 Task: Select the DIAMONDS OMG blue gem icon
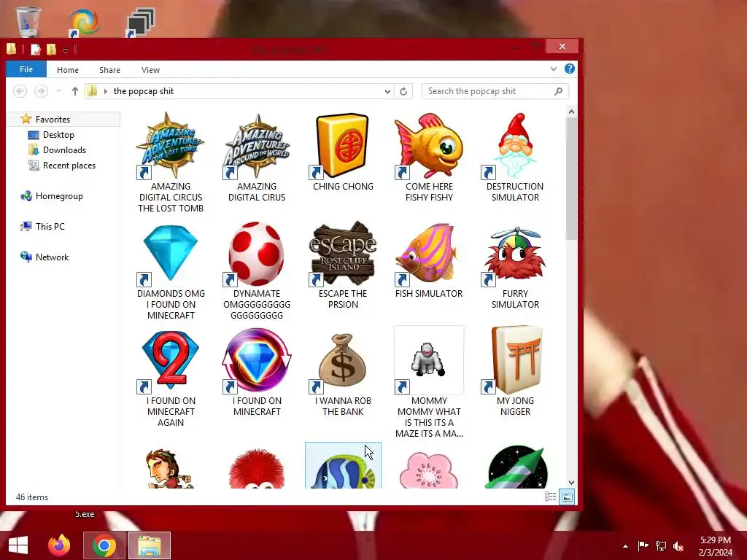click(x=171, y=253)
